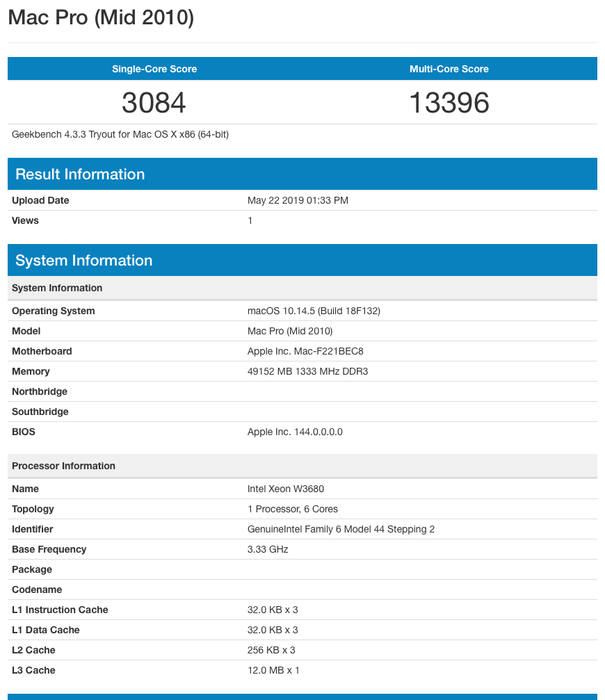
Task: Select L3 Cache value 12.0 MB x 1
Action: click(273, 670)
